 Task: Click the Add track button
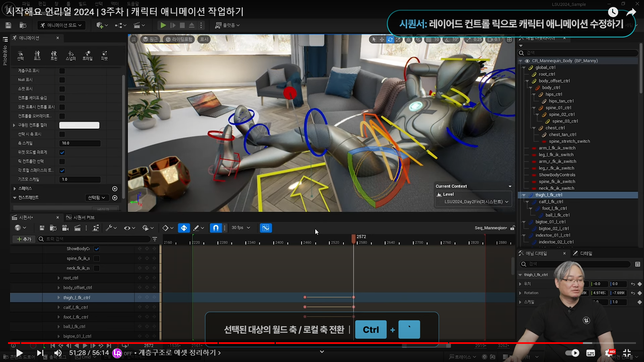click(24, 239)
